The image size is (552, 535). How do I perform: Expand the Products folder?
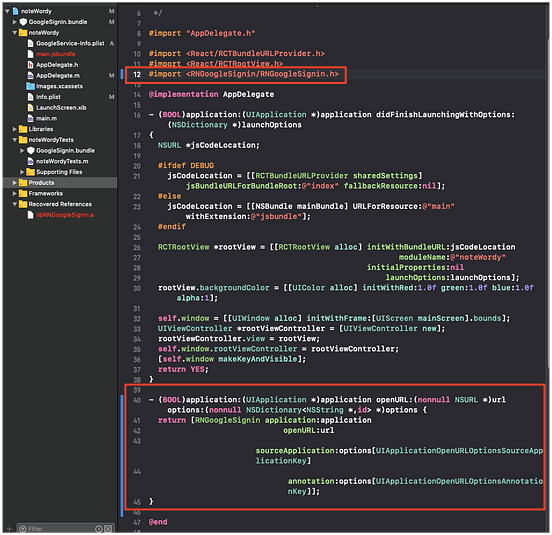coord(14,183)
